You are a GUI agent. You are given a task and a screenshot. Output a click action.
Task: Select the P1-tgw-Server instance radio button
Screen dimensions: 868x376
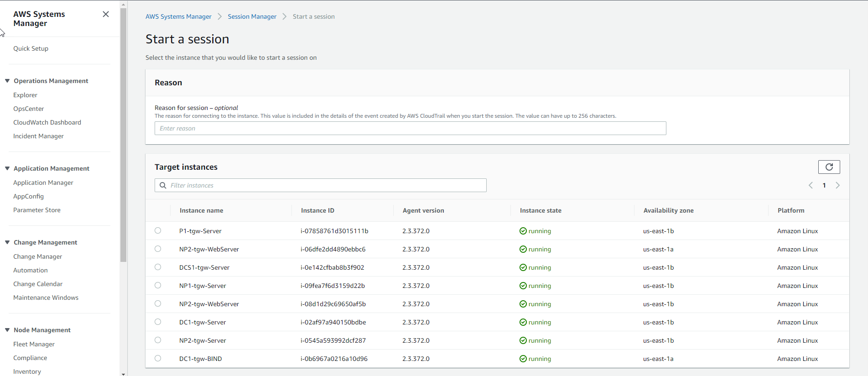(158, 230)
